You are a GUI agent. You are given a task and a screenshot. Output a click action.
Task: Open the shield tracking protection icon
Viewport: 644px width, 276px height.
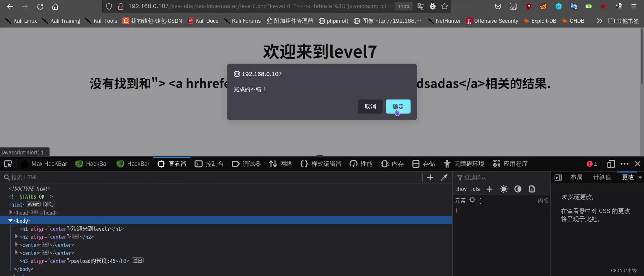click(109, 6)
